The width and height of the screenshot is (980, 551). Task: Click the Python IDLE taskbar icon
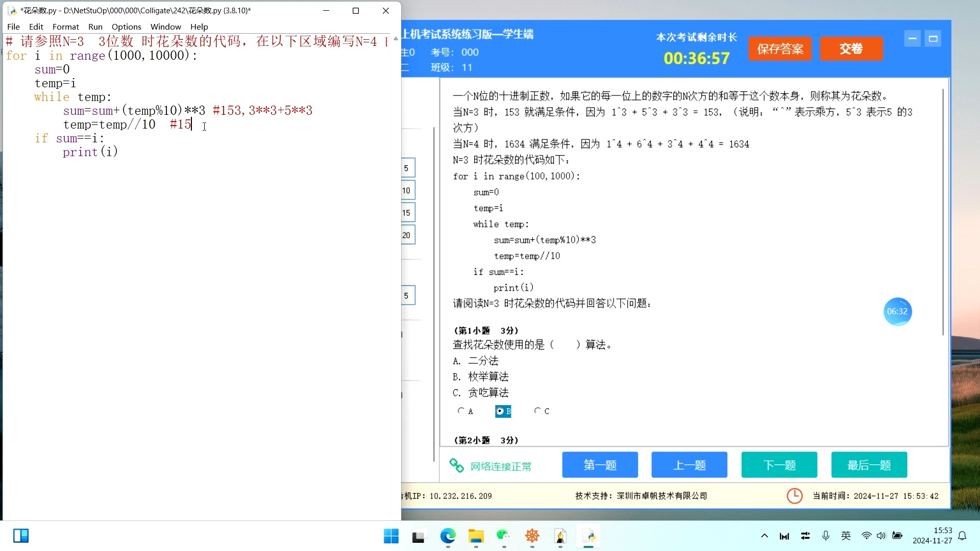[589, 536]
